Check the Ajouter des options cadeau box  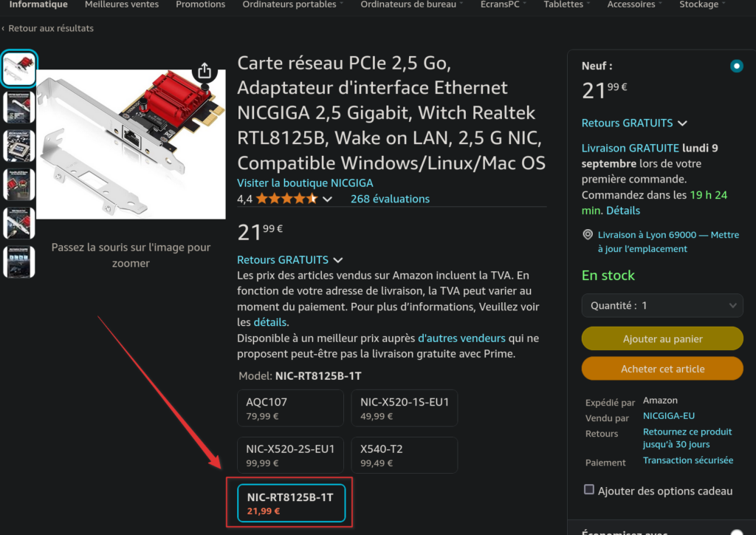point(589,490)
